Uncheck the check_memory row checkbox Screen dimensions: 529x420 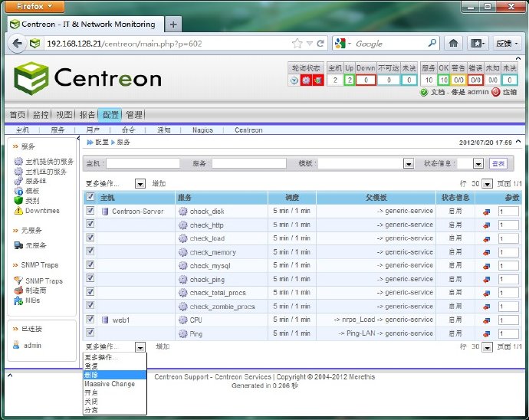(x=90, y=251)
